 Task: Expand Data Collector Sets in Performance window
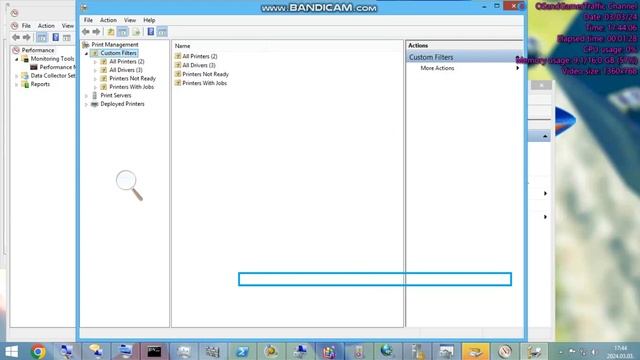17,76
